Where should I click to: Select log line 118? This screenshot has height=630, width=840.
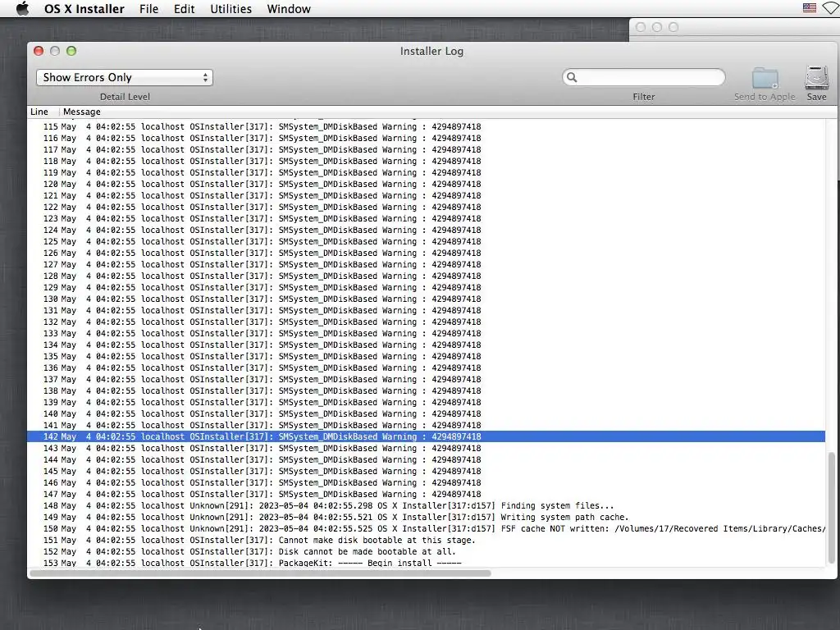[426, 162]
